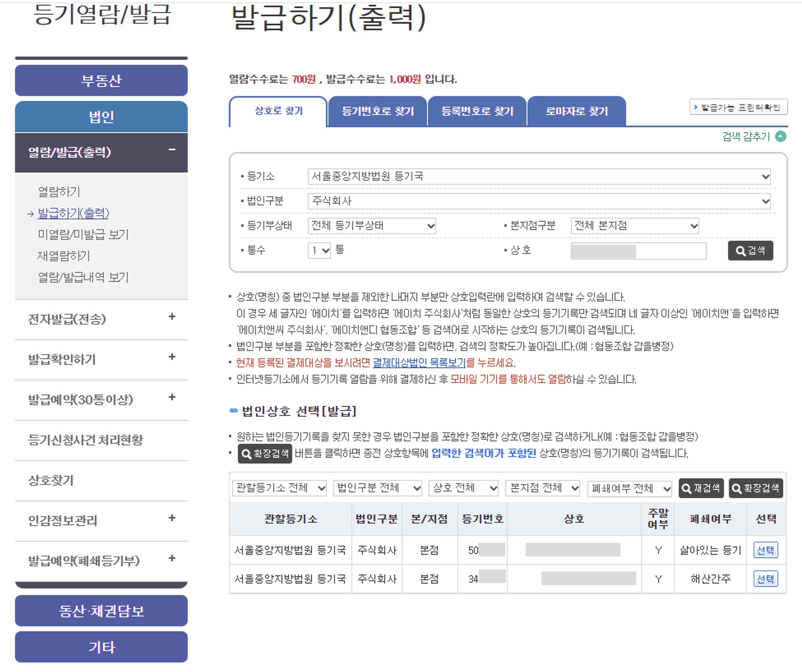Viewport: 802px width, 672px height.
Task: Open the 등기부상태 dropdown
Action: pos(371,226)
